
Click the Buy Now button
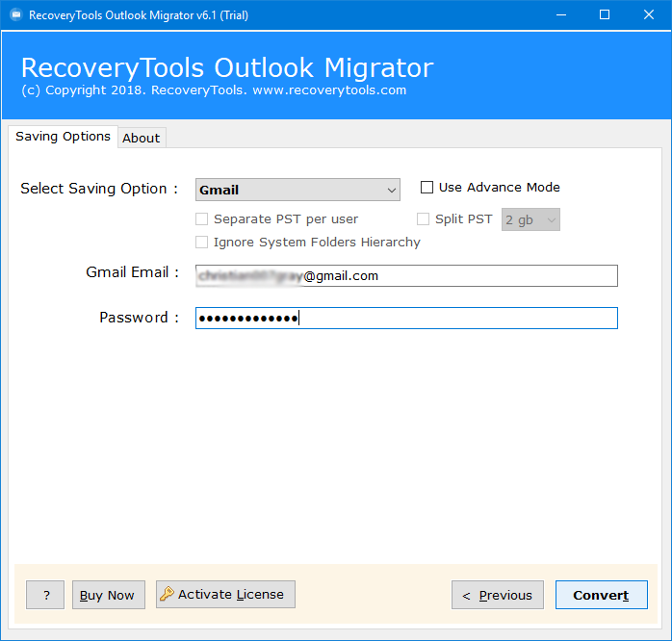(x=109, y=595)
